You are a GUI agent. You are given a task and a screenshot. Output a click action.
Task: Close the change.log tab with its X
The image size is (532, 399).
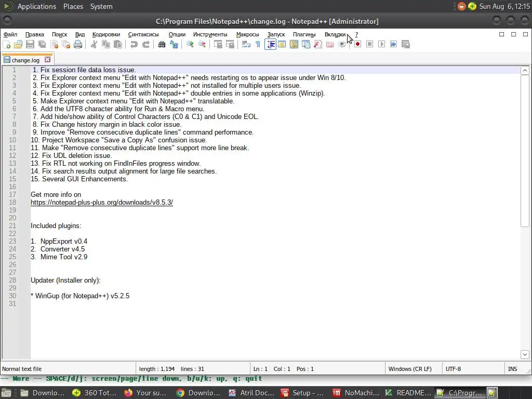tap(47, 60)
